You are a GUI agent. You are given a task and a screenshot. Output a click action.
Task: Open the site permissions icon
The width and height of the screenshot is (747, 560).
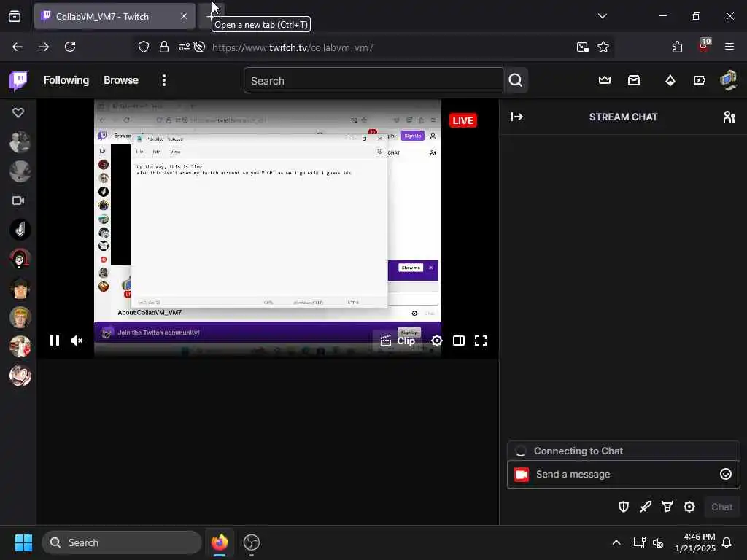[x=185, y=47]
